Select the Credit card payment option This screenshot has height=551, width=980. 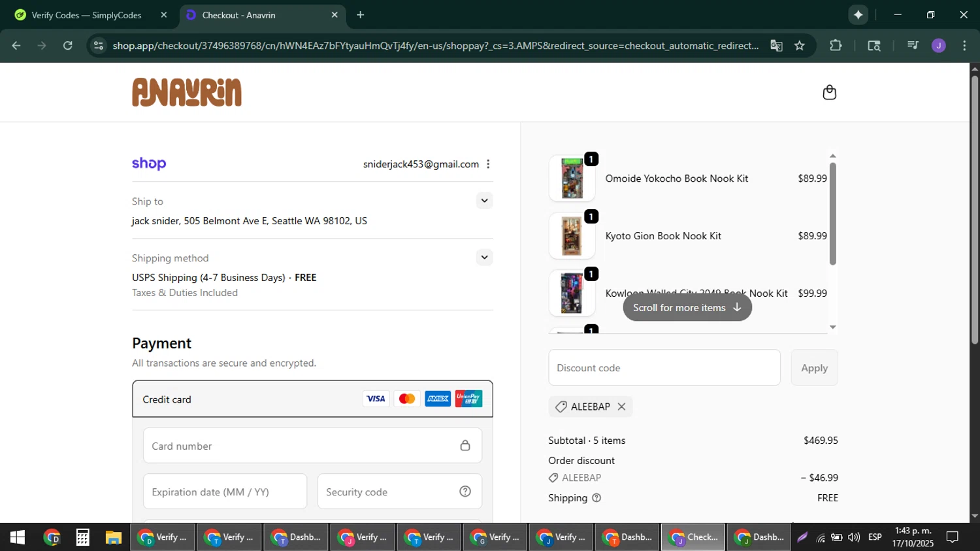pos(312,399)
